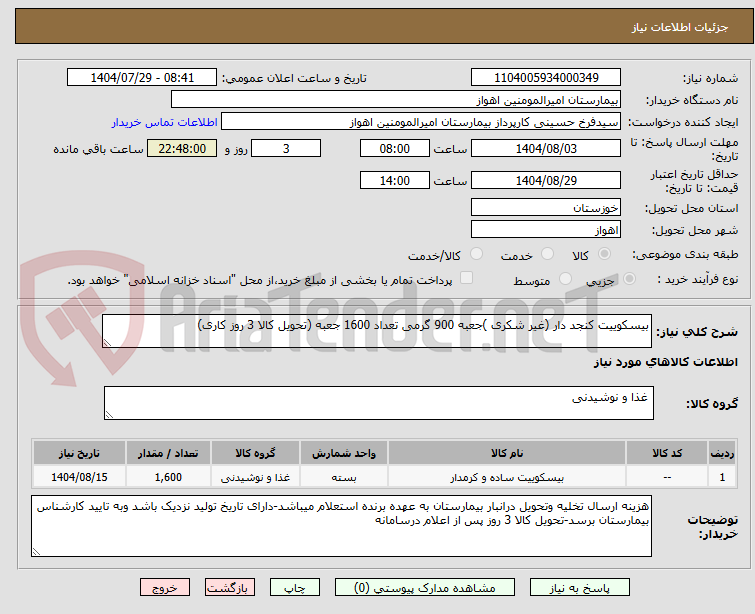The height and width of the screenshot is (614, 755).
Task: Click the تاریخ و ساعت اعلان عمومی field
Action: [x=142, y=78]
